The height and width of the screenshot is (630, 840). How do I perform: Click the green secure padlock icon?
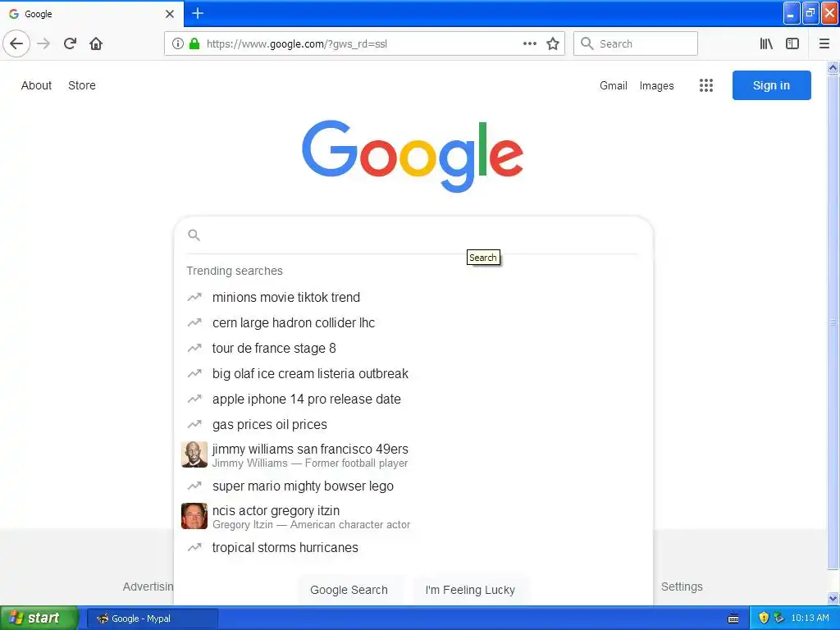(194, 43)
